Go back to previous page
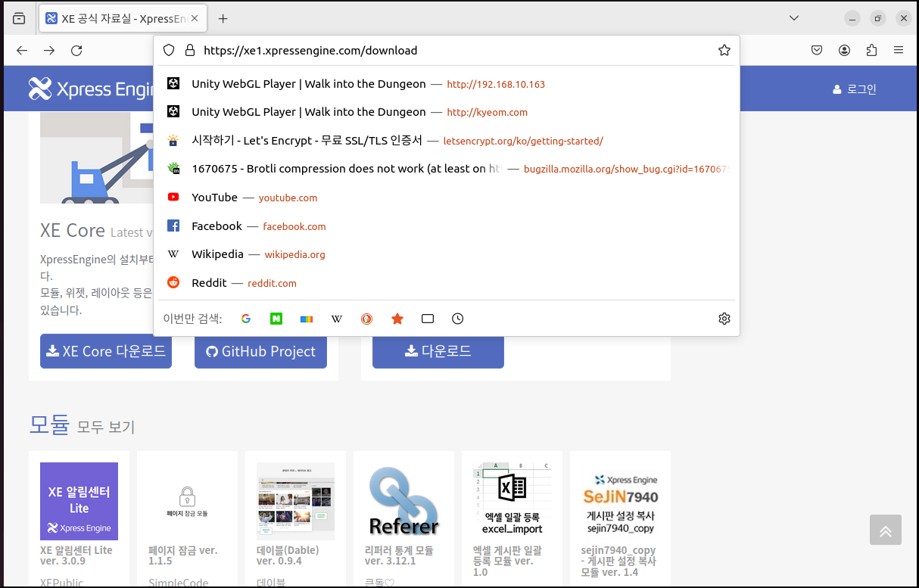Screen dimensions: 919x588 [22, 51]
